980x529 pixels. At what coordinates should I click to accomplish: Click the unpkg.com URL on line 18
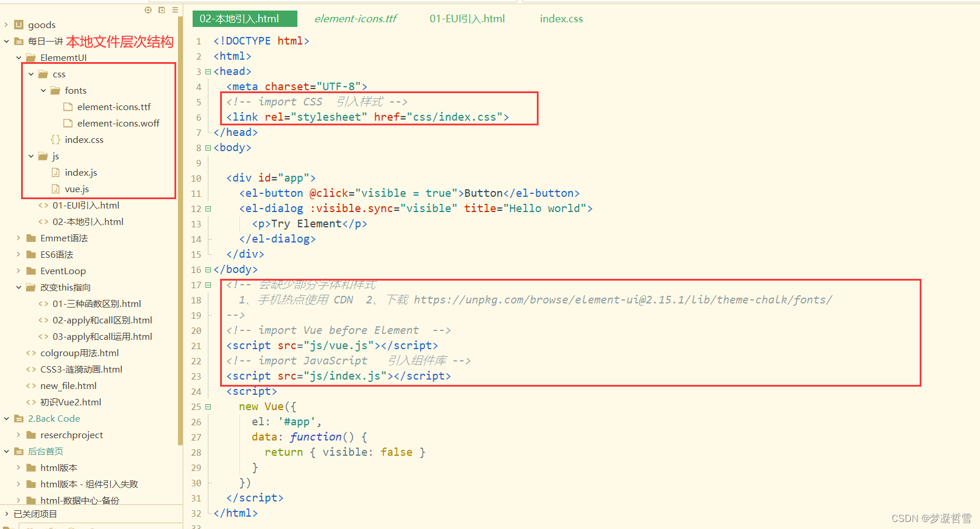click(622, 300)
